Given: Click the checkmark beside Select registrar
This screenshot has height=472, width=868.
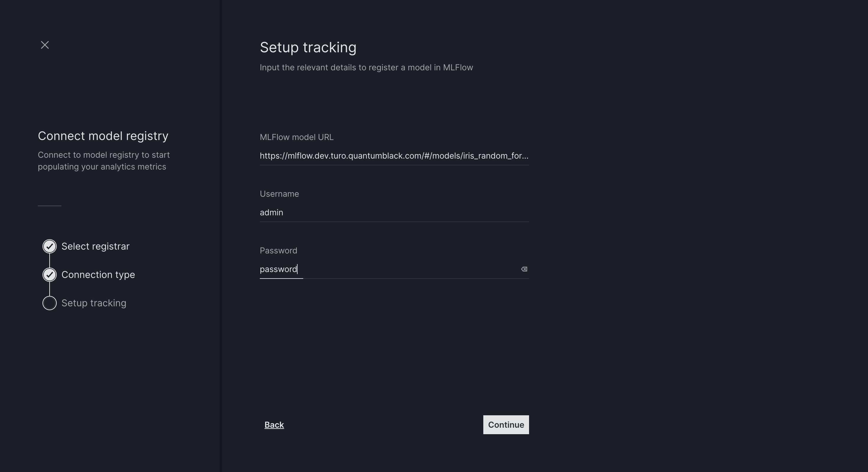Looking at the screenshot, I should [49, 246].
